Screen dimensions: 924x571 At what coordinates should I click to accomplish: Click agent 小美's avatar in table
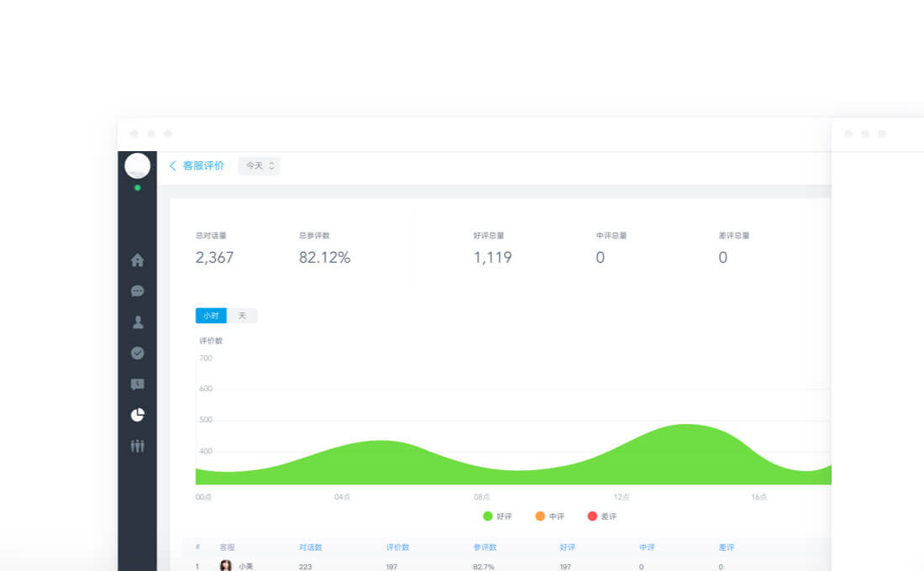(x=226, y=566)
